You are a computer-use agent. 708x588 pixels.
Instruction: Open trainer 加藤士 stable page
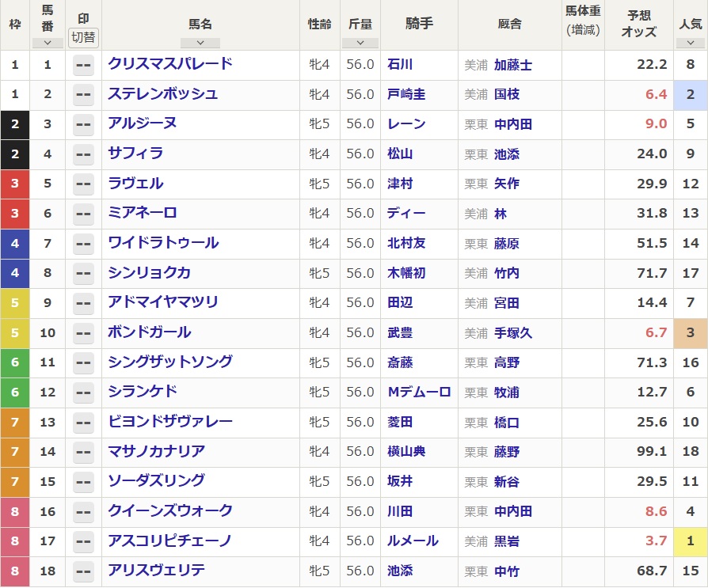513,65
